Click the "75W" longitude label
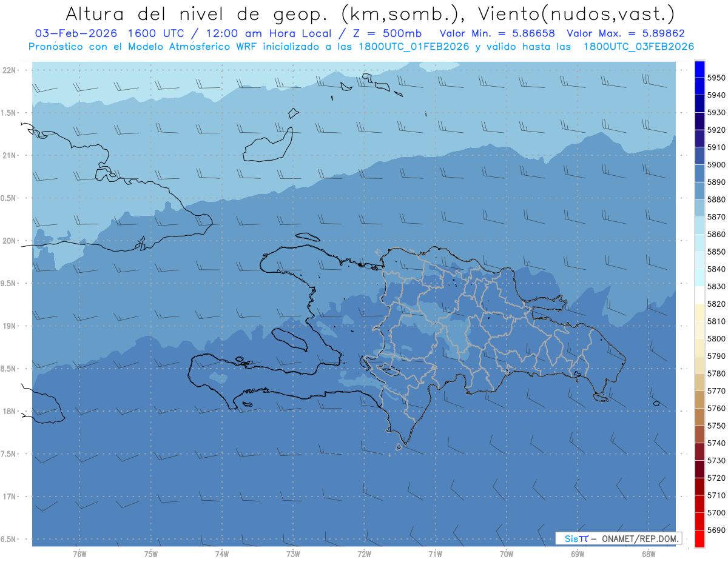Screen dimensions: 728x562 pos(150,554)
